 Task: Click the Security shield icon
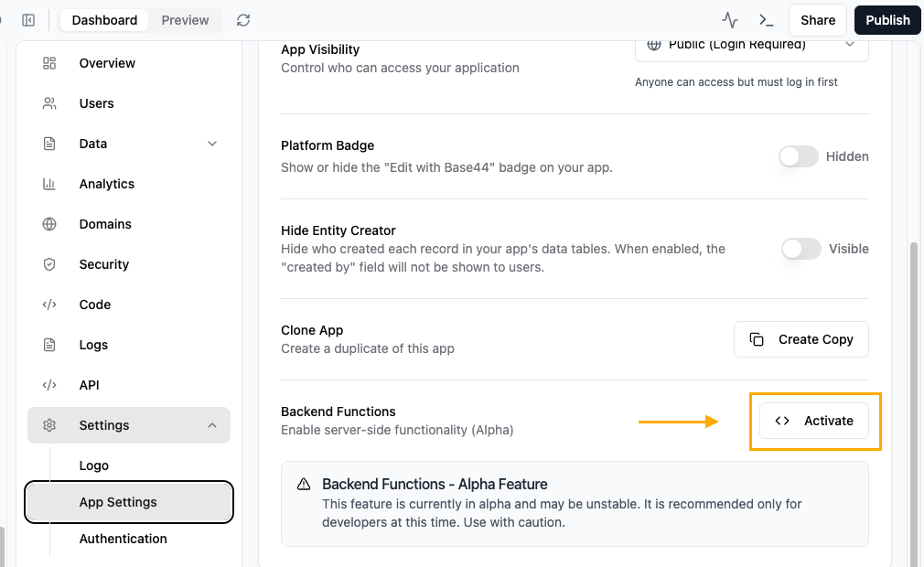click(49, 264)
